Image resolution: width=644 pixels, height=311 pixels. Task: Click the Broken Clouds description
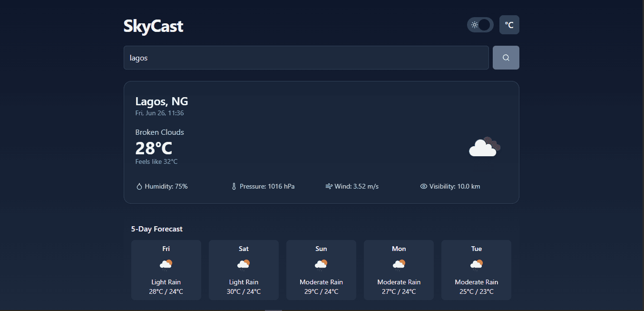pos(160,132)
